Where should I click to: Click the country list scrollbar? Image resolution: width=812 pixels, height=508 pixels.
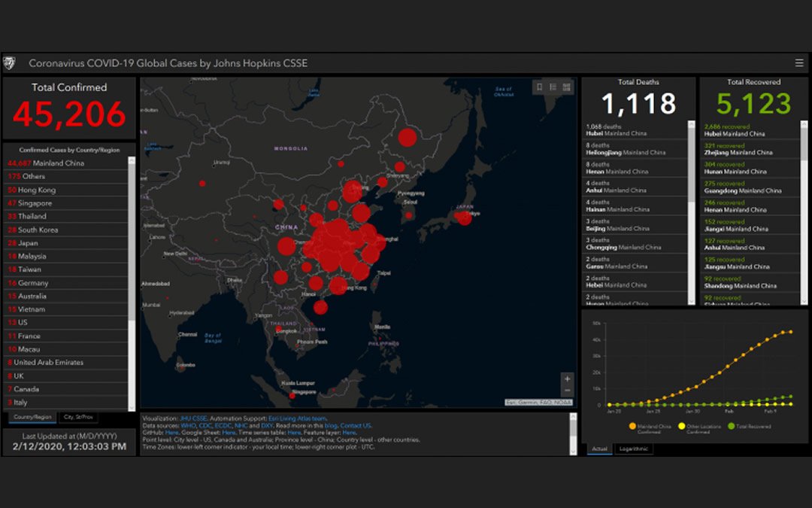point(132,284)
